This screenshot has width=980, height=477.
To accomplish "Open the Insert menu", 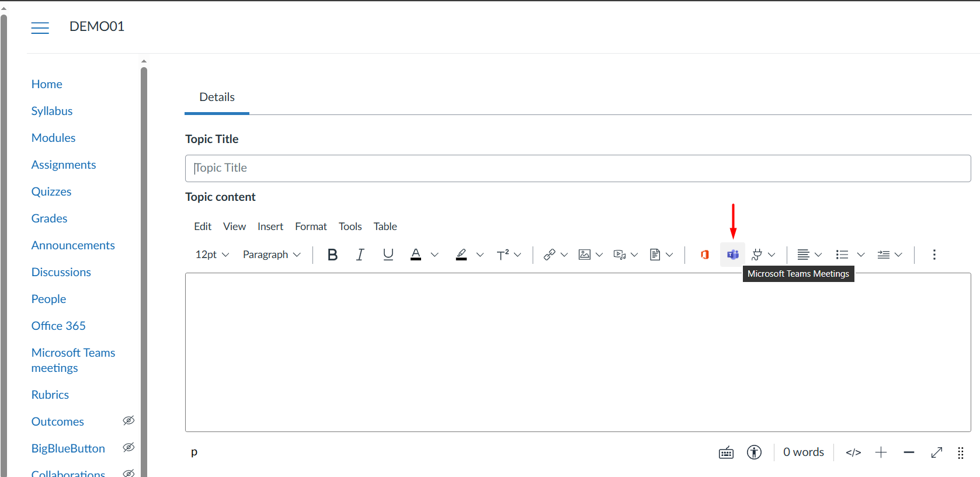I will (x=270, y=227).
